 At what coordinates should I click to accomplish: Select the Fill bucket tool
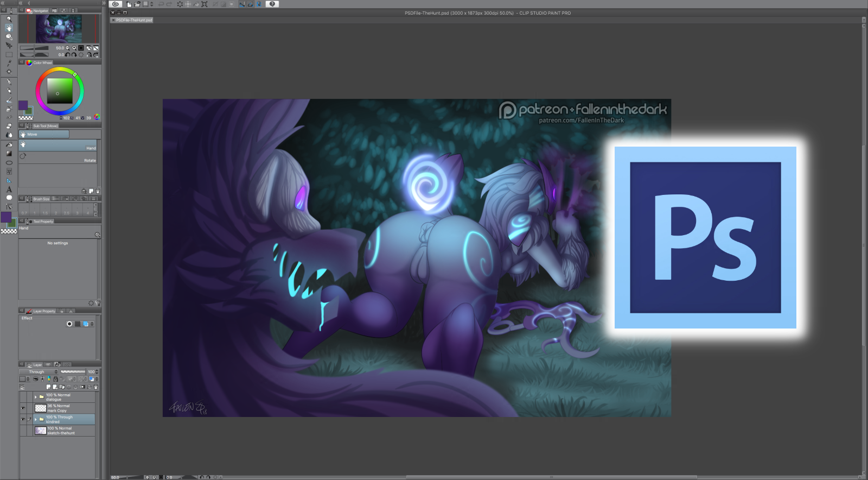[x=9, y=145]
